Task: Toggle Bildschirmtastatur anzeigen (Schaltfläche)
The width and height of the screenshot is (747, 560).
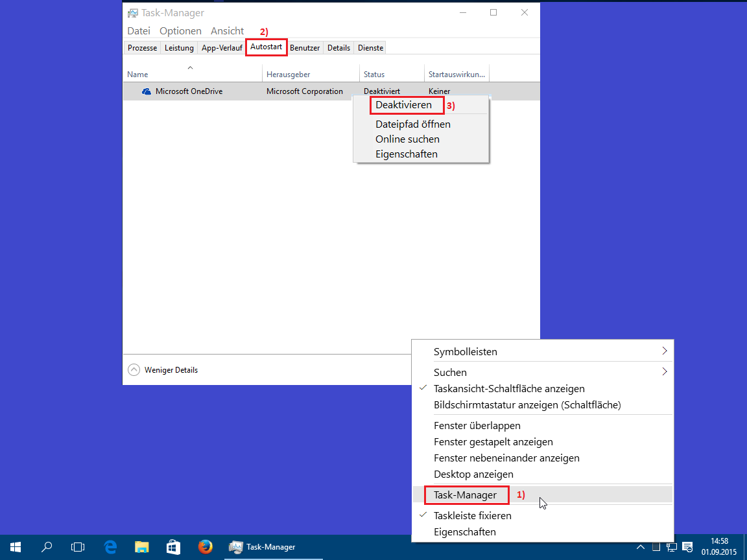Action: point(543,404)
